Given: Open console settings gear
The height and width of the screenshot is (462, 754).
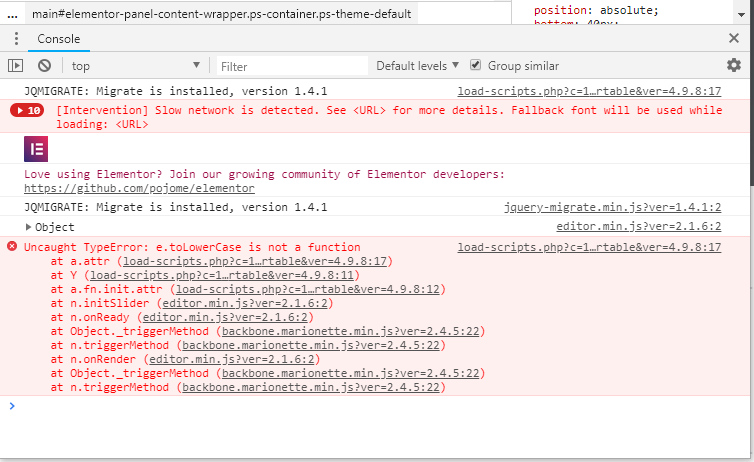Looking at the screenshot, I should click(x=734, y=65).
